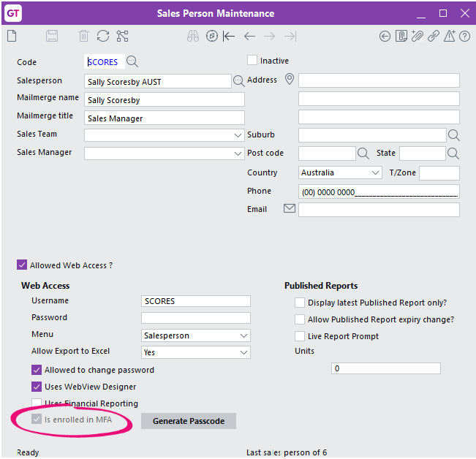Uncheck Allowed Web Access checkbox

(22, 265)
